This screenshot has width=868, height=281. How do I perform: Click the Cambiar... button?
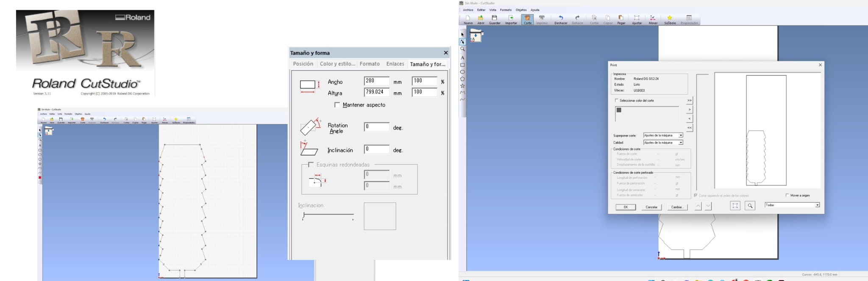[677, 207]
